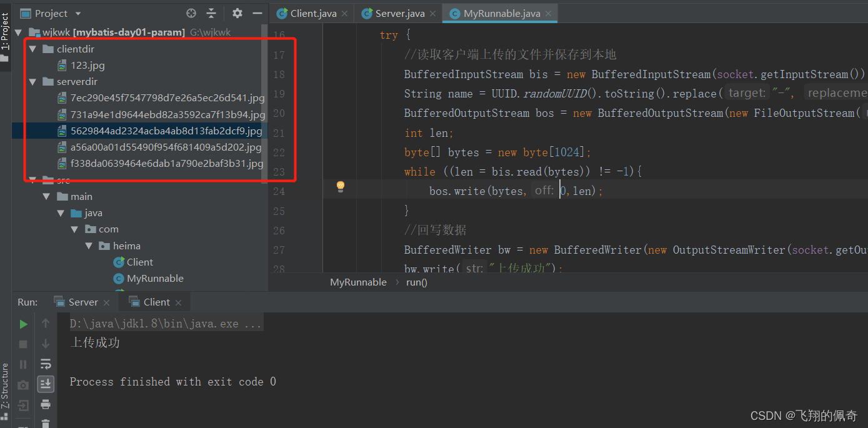Click the Print console output icon
The width and height of the screenshot is (868, 428).
(x=46, y=405)
